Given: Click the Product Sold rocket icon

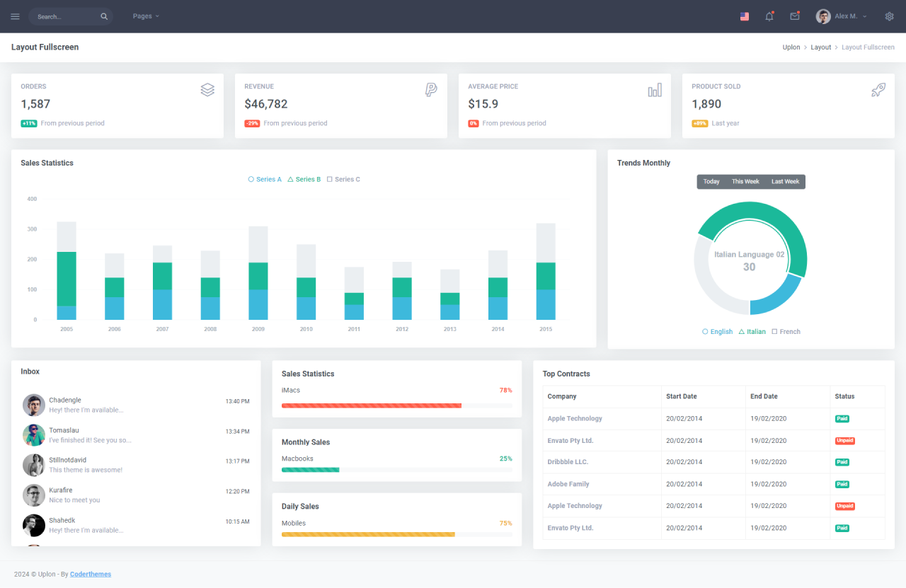Looking at the screenshot, I should [878, 90].
